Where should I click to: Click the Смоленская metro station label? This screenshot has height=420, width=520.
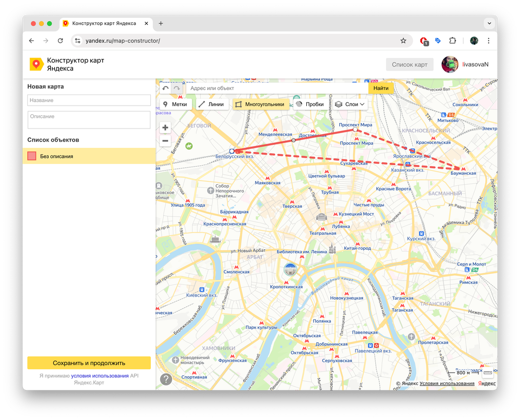[237, 272]
